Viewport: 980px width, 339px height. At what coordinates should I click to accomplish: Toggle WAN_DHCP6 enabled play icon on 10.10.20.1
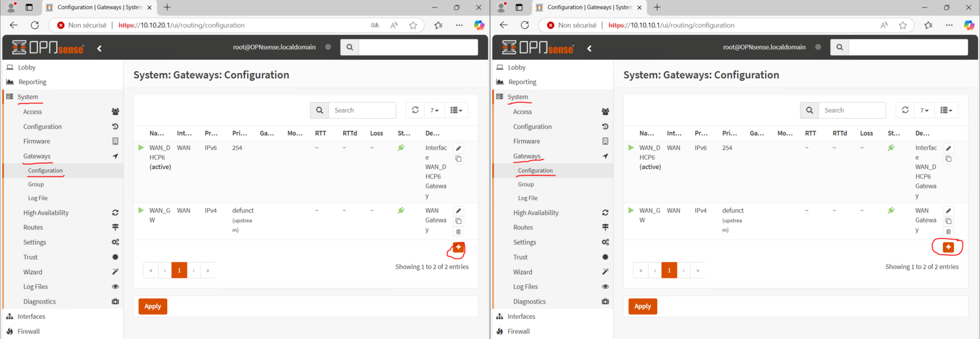pos(141,147)
